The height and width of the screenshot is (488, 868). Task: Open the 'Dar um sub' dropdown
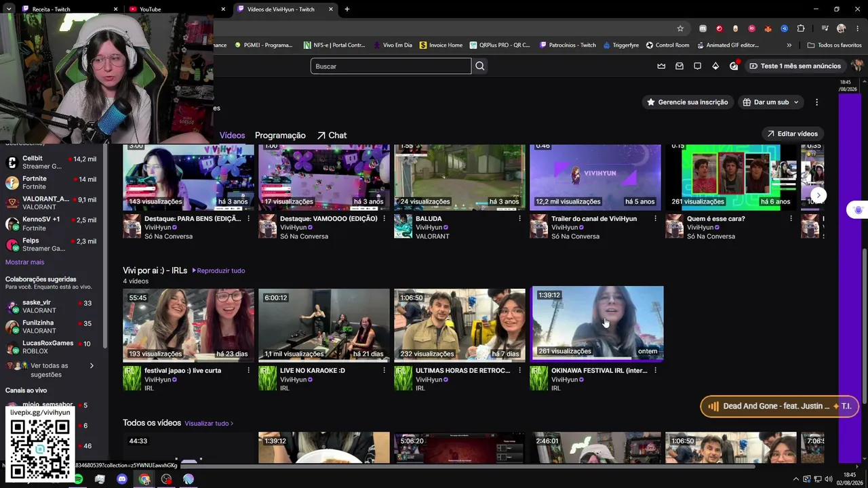pos(771,102)
